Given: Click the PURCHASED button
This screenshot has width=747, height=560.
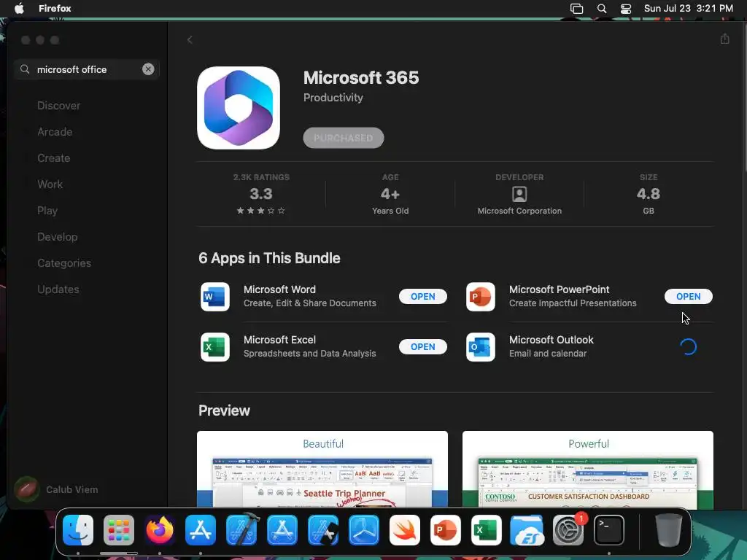Looking at the screenshot, I should click(343, 138).
